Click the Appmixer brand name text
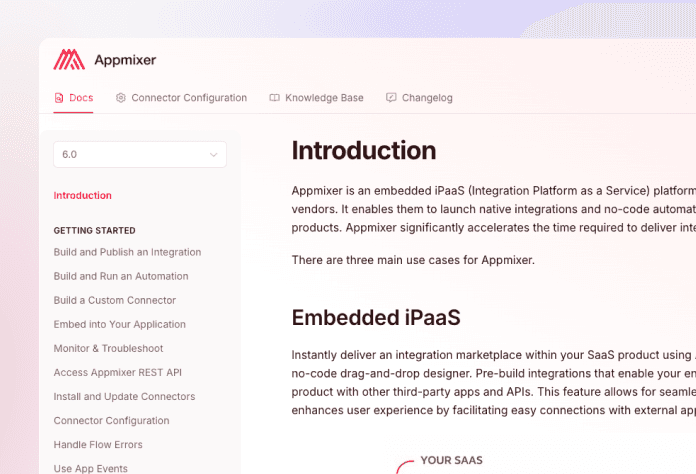Viewport: 696px width, 474px height. [125, 60]
